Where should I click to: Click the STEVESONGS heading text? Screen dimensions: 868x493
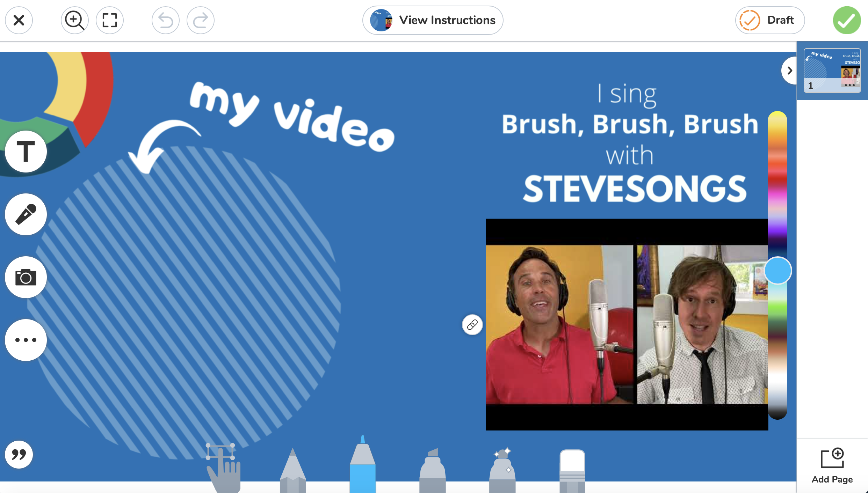635,189
